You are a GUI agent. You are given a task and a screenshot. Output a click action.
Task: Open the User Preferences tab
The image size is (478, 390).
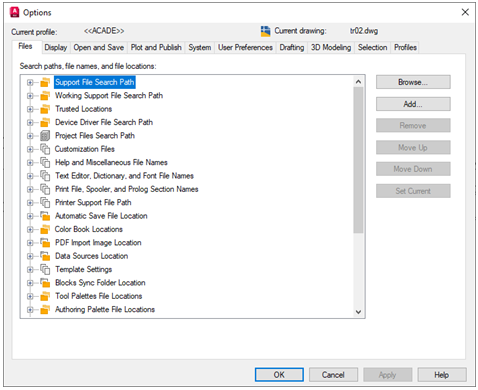pyautogui.click(x=245, y=47)
